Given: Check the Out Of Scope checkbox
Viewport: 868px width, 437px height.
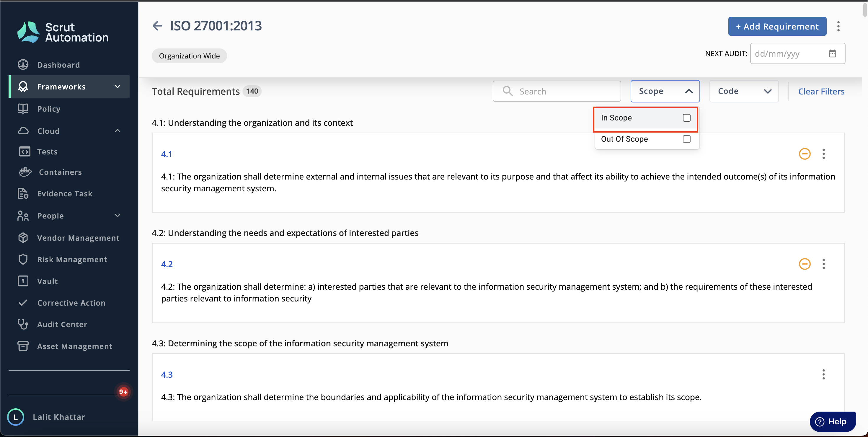Looking at the screenshot, I should 686,139.
